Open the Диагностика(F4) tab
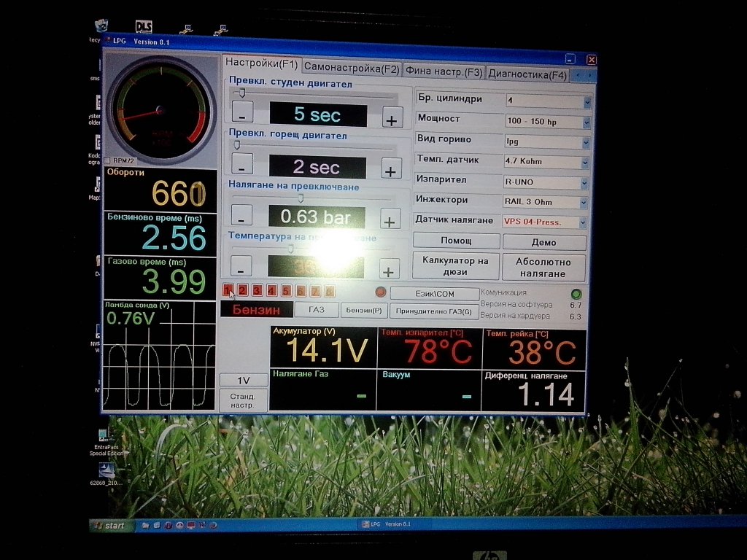 [527, 74]
